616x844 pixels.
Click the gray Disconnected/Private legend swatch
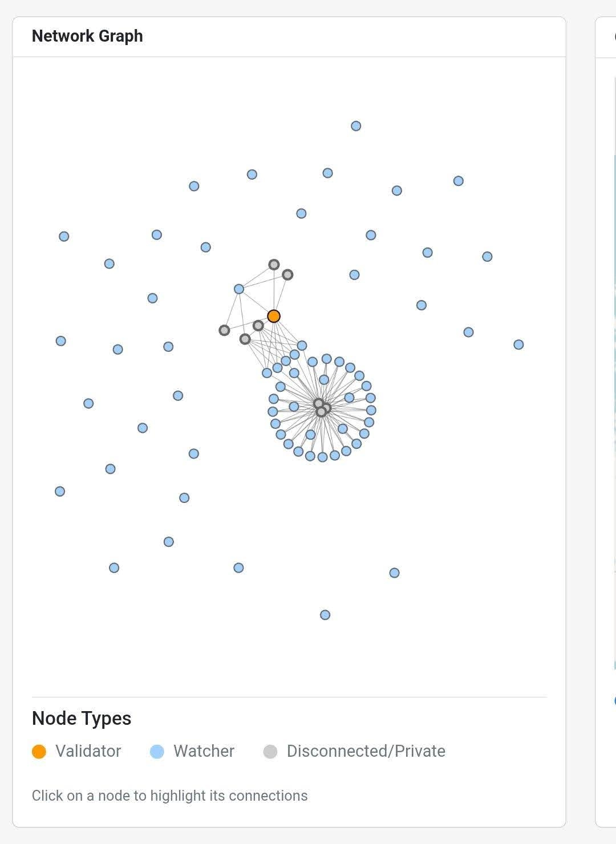(270, 752)
